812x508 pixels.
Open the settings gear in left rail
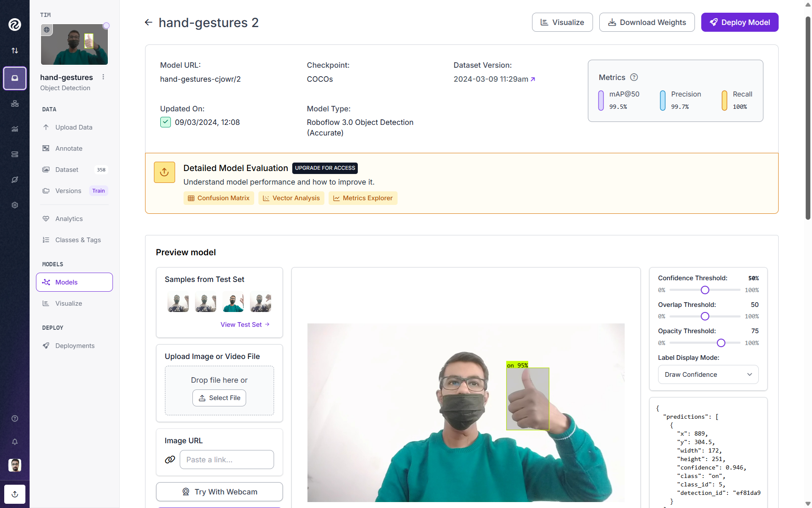tap(15, 205)
